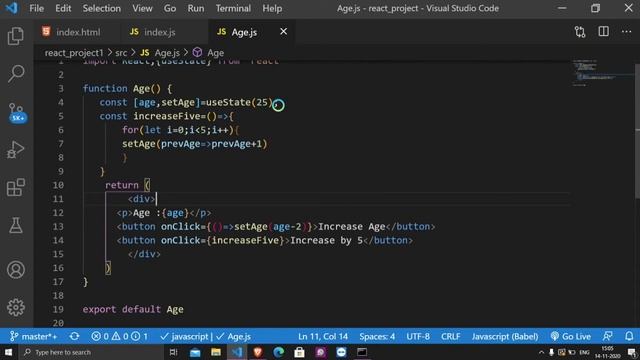Open File Explorer from the taskbar
This screenshot has width=640, height=360.
click(x=216, y=352)
